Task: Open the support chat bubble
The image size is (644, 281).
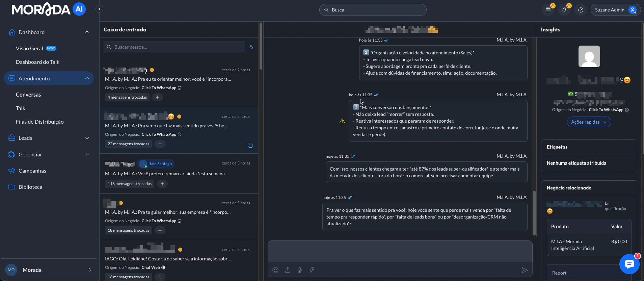Action: pyautogui.click(x=629, y=264)
